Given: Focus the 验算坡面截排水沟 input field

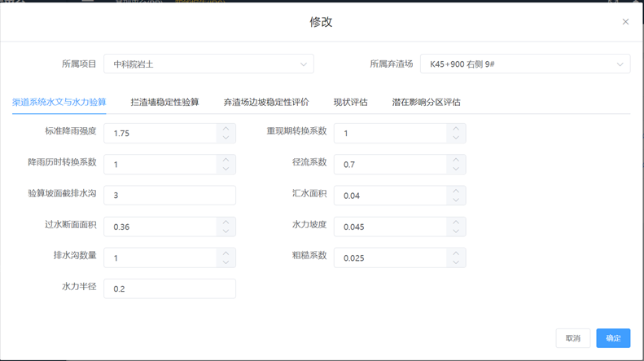Looking at the screenshot, I should [x=169, y=196].
